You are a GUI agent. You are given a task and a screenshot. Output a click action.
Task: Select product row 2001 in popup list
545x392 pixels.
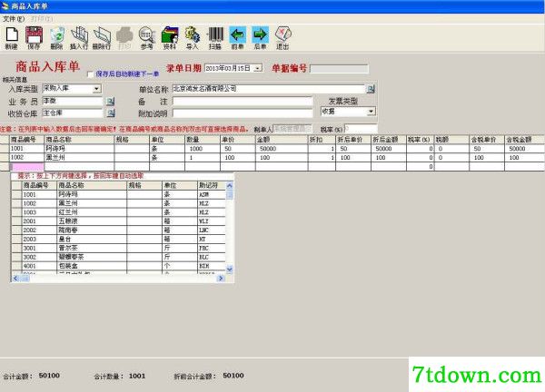[118, 221]
